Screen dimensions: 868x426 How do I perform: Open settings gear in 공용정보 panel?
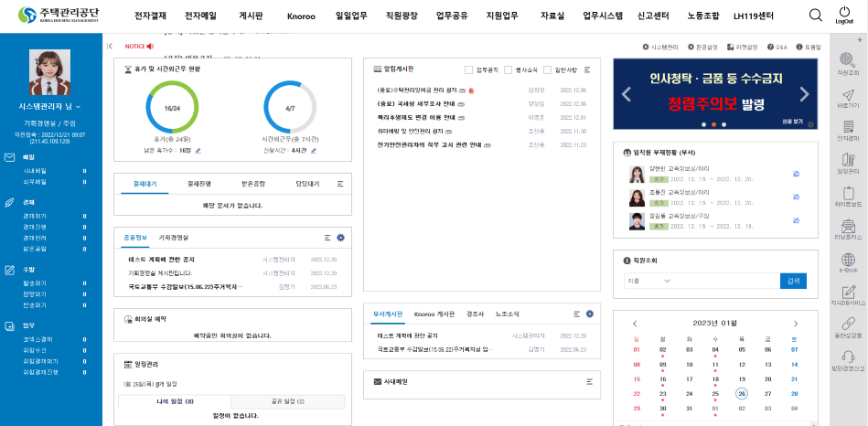[x=341, y=238]
